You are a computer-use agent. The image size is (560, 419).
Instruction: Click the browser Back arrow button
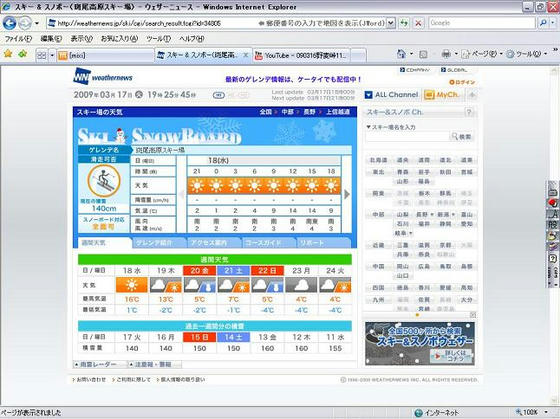tap(10, 23)
